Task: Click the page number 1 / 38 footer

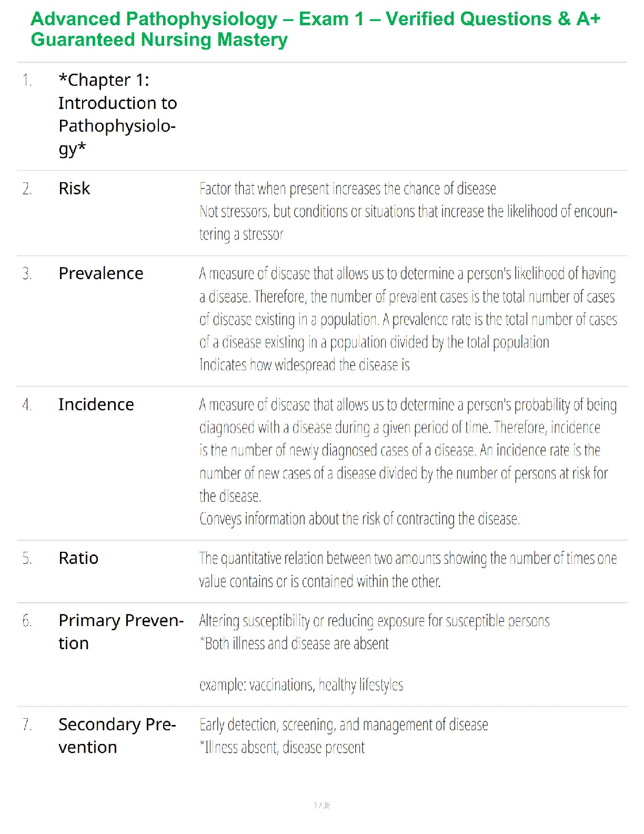Action: coord(321,805)
